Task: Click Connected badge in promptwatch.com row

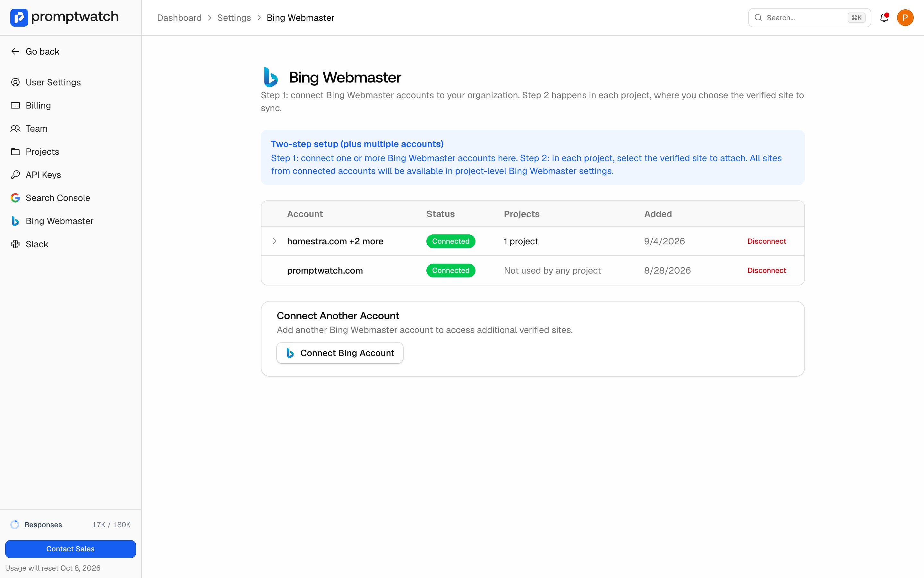Action: point(450,270)
